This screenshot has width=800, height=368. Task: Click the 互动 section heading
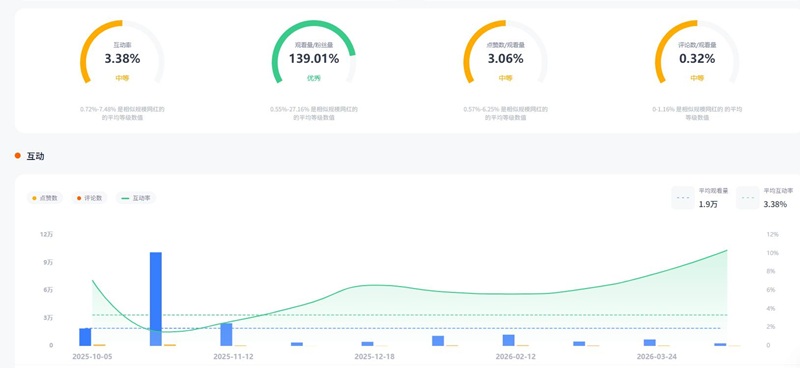pos(35,156)
